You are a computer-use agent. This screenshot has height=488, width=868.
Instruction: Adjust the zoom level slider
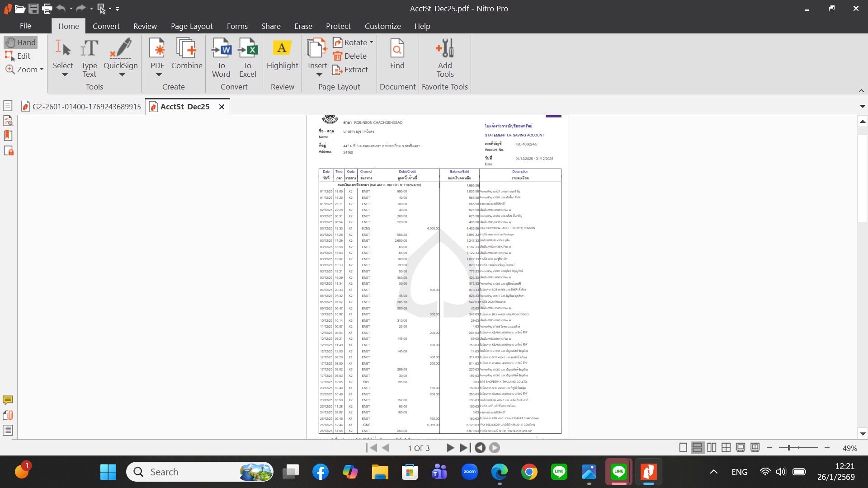point(789,448)
